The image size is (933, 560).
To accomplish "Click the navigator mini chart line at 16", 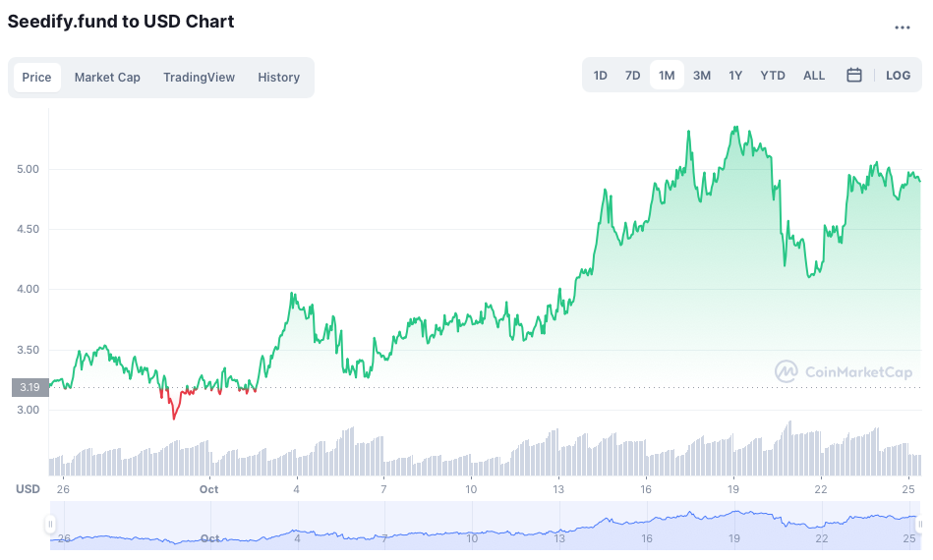I will click(x=647, y=522).
